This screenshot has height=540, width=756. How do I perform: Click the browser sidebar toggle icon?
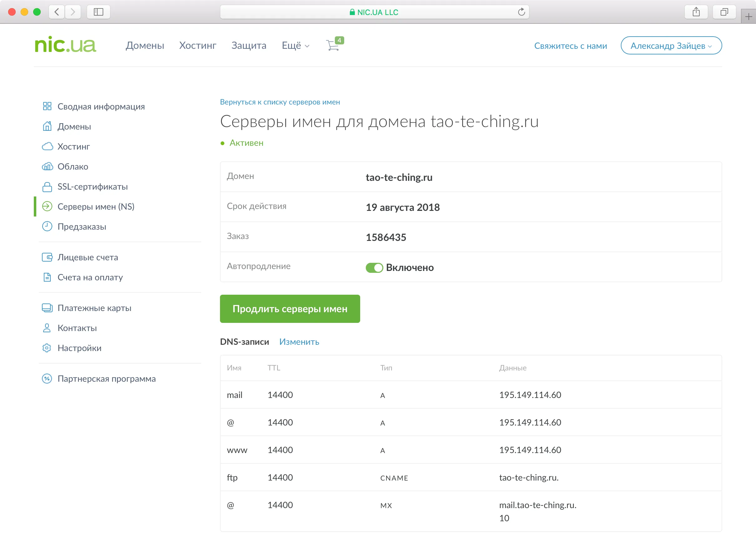98,12
